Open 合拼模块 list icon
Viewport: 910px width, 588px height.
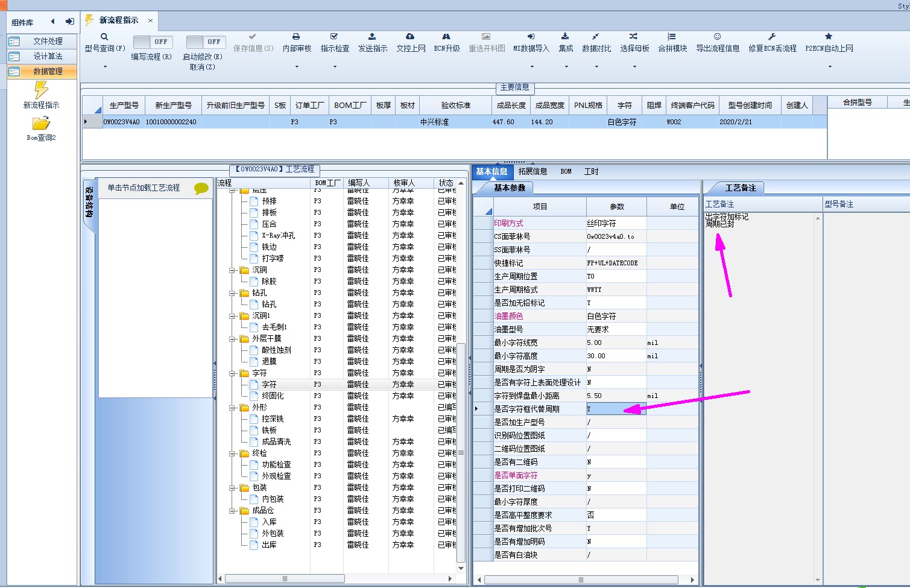pos(672,36)
